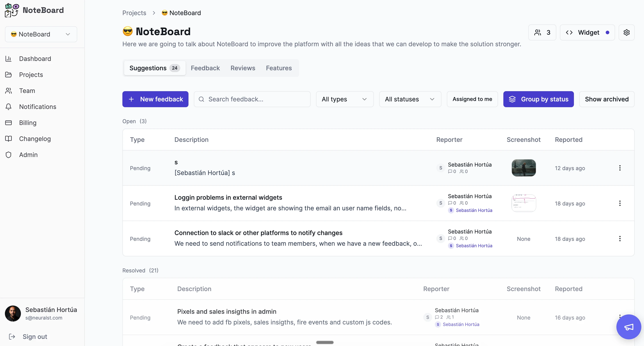Toggle the Assigned to me filter
This screenshot has height=346, width=644.
click(x=472, y=99)
